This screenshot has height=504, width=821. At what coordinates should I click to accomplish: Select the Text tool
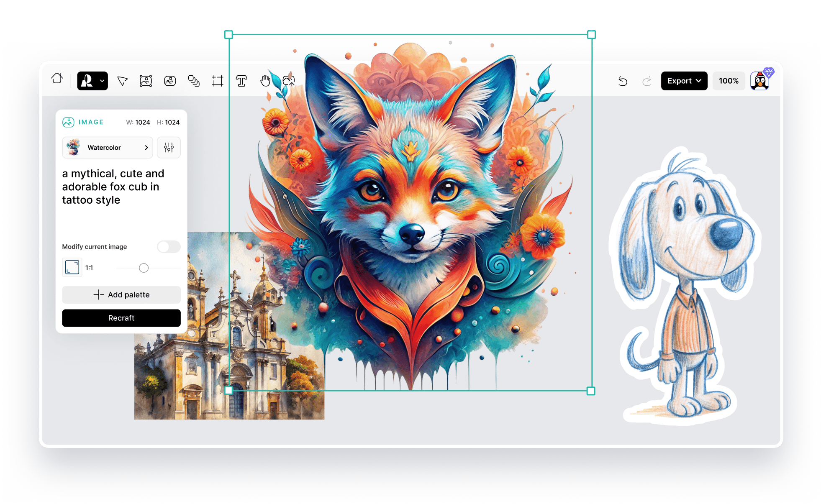(241, 81)
